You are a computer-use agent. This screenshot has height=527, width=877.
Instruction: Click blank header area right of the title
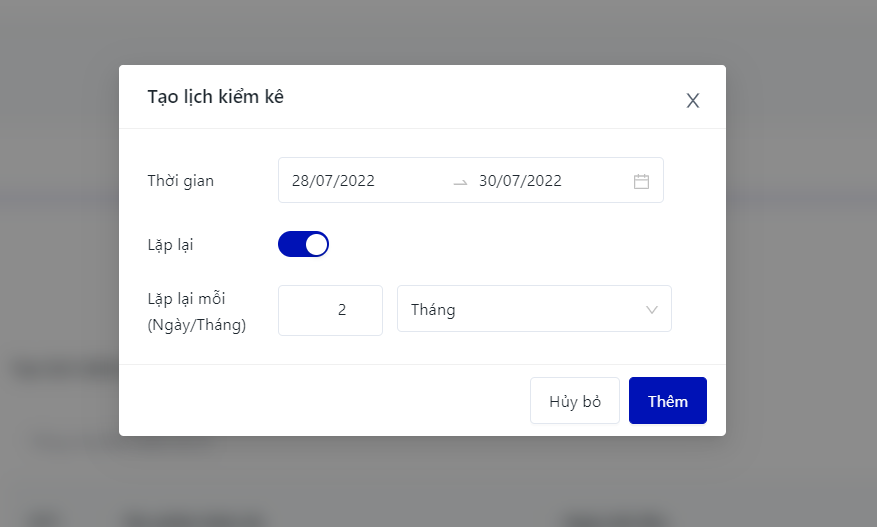480,97
